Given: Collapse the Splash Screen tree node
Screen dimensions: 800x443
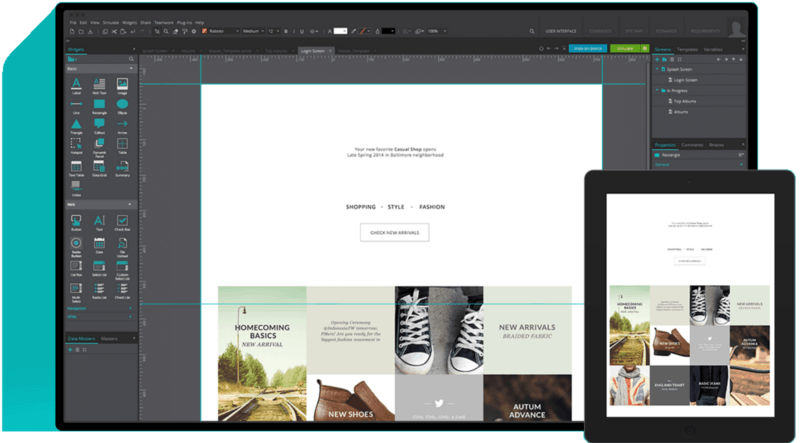Looking at the screenshot, I should [657, 69].
